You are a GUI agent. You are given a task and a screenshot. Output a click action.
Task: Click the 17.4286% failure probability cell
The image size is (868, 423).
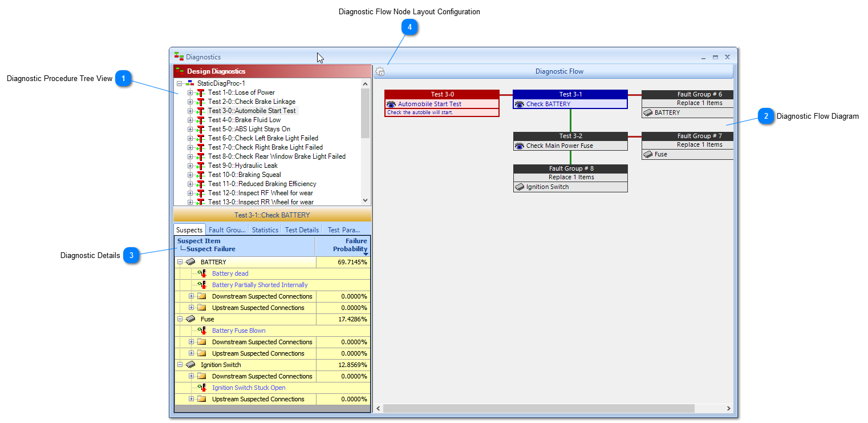coord(343,319)
